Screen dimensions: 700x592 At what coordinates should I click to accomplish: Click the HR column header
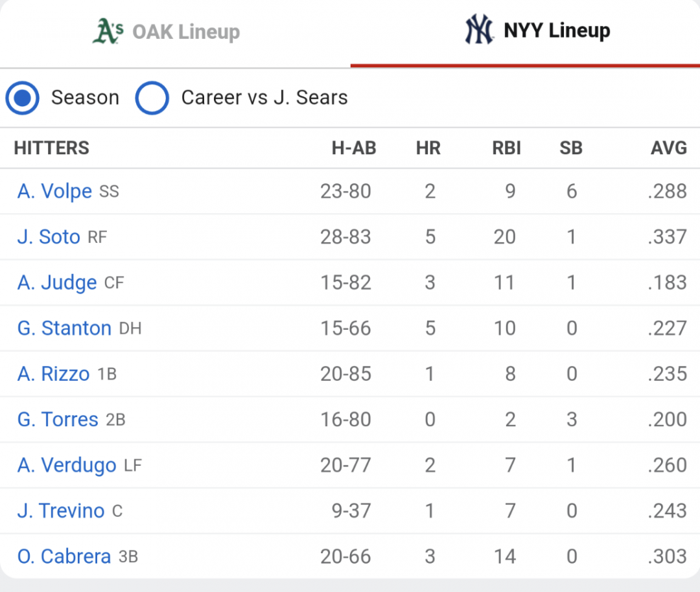coord(428,148)
